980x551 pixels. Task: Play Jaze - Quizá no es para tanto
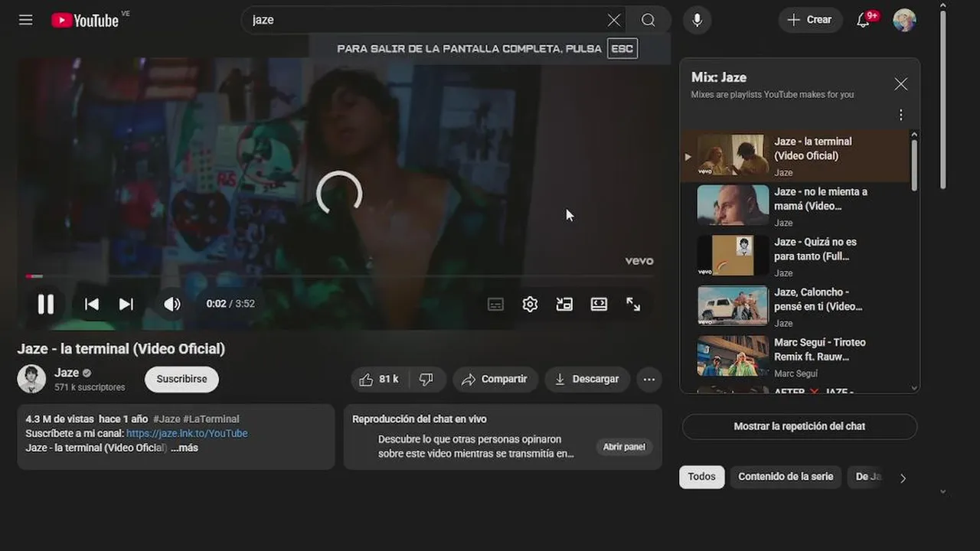(x=795, y=256)
